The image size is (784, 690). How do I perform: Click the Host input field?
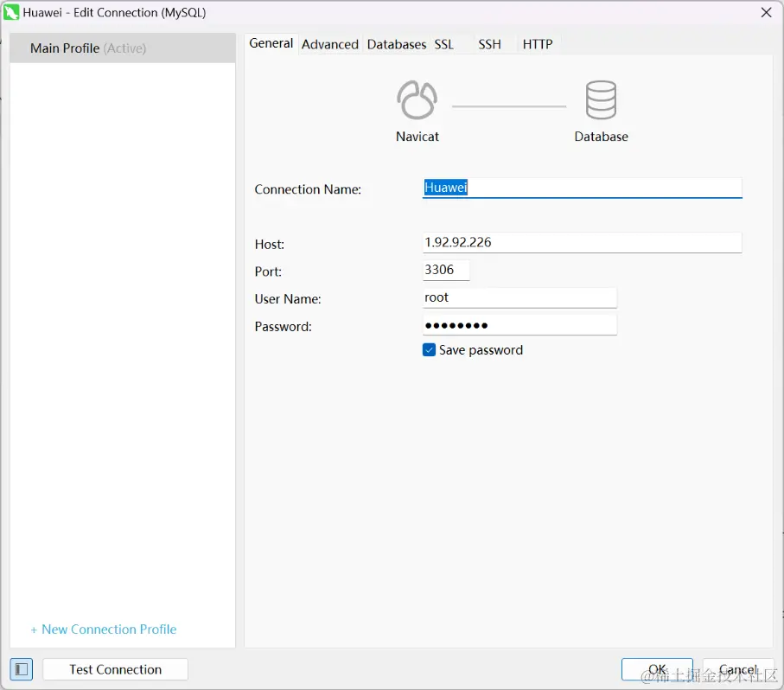[x=582, y=242]
